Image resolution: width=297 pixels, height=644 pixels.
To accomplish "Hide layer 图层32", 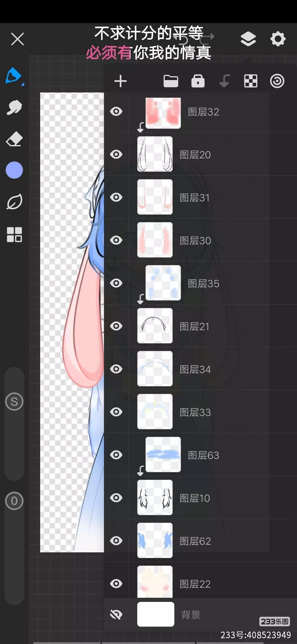I will pos(116,111).
